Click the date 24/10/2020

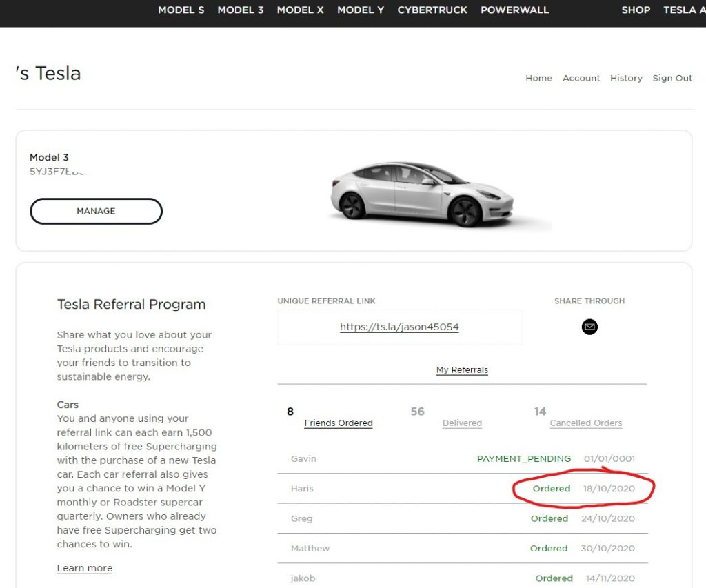coord(608,518)
